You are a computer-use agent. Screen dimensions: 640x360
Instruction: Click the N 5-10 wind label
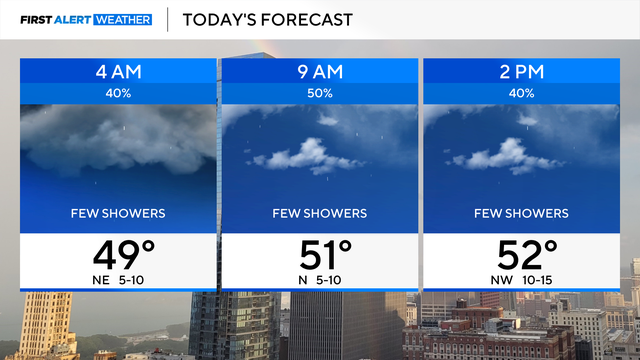[320, 280]
